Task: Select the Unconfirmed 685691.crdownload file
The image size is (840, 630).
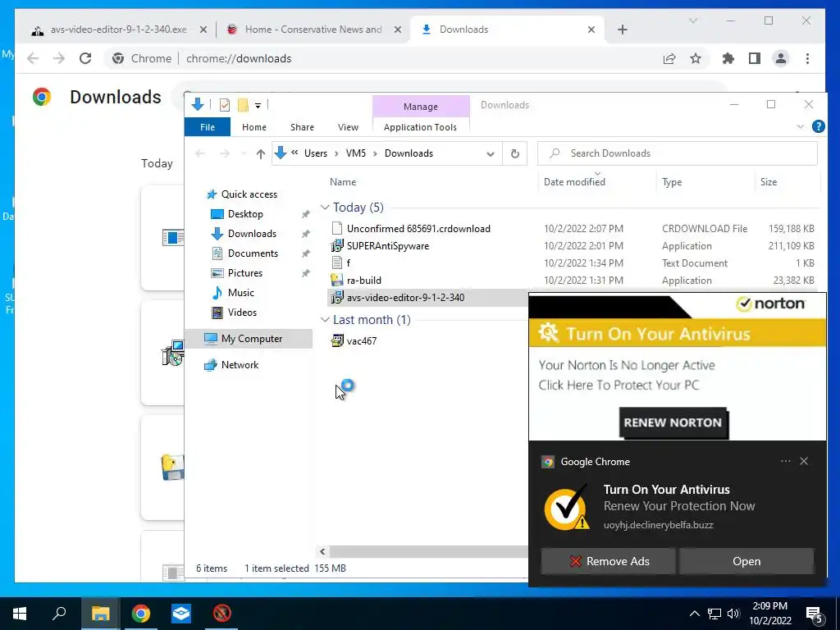Action: [x=418, y=229]
